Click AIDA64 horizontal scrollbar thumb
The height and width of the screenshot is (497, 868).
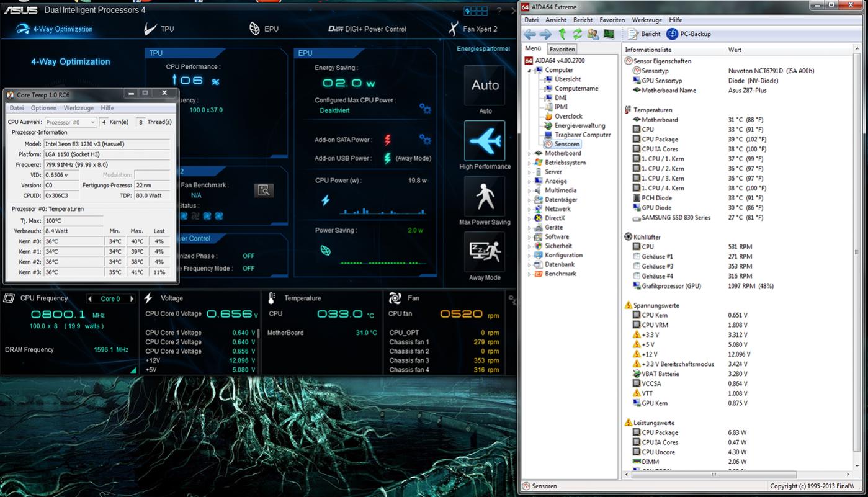point(714,475)
